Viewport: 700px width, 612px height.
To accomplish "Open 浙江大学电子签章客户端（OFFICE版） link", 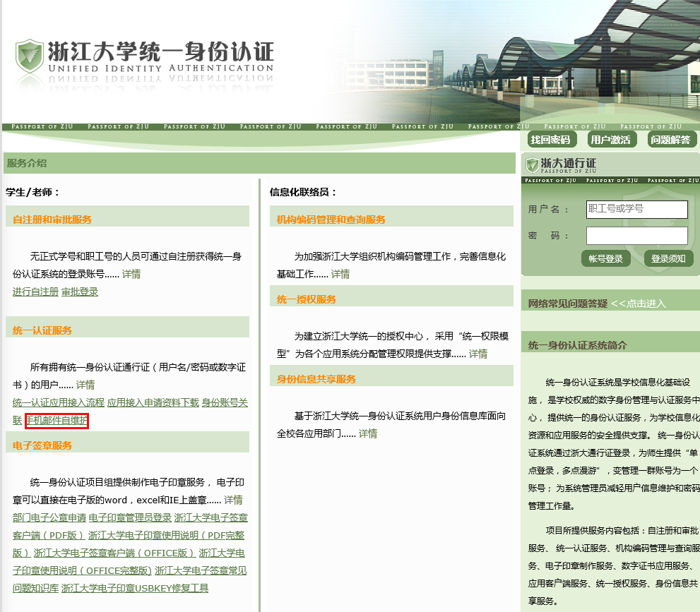I will coord(114,553).
